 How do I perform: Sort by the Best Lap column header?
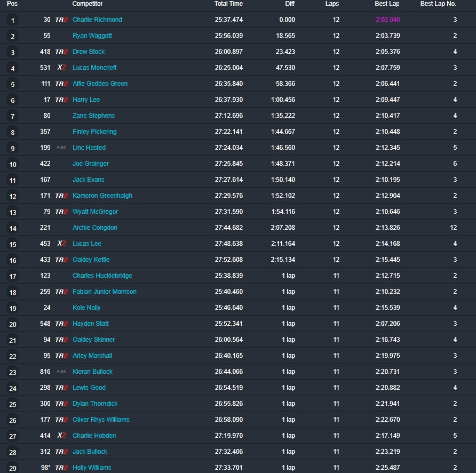pyautogui.click(x=387, y=4)
